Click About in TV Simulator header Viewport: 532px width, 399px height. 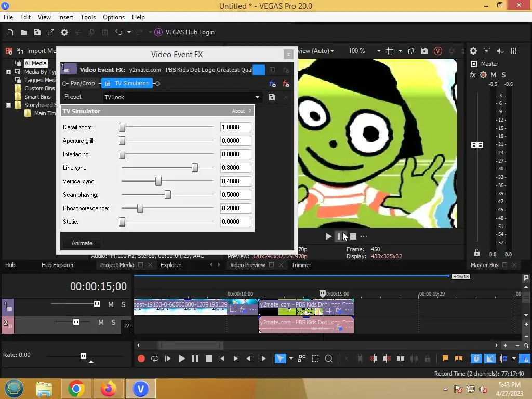coord(238,111)
